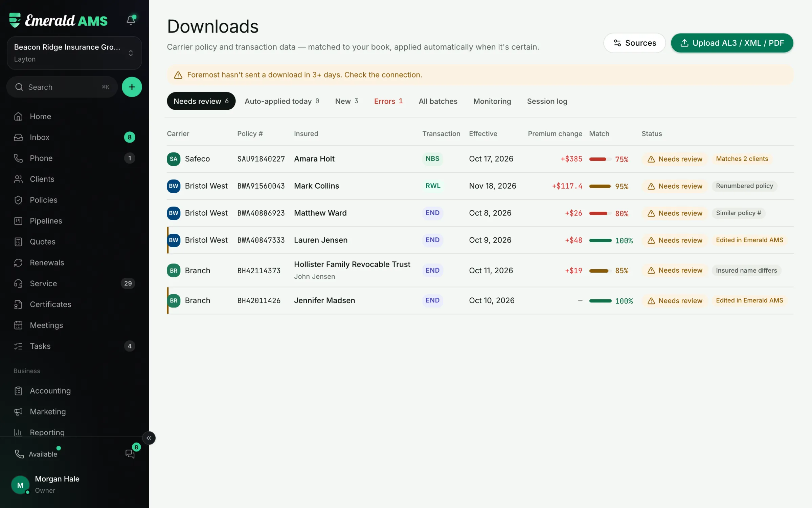This screenshot has width=812, height=508.
Task: Open Morgan Hale profile menu
Action: [74, 485]
